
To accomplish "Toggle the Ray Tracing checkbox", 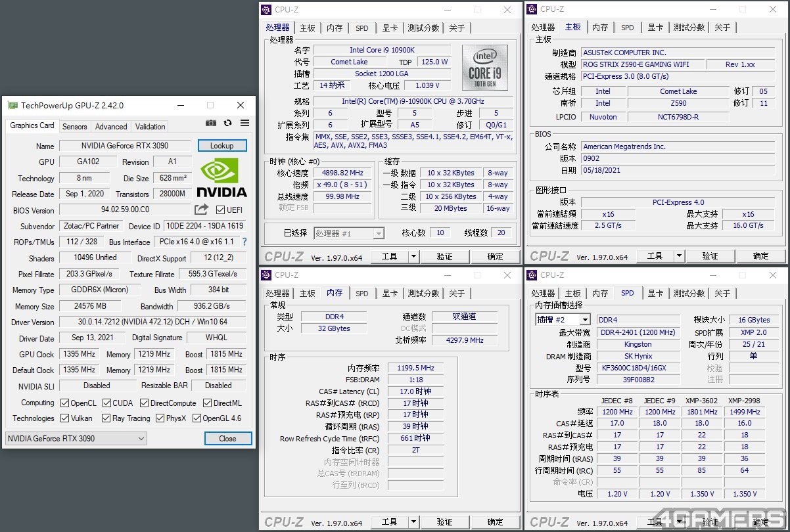I will (x=106, y=418).
